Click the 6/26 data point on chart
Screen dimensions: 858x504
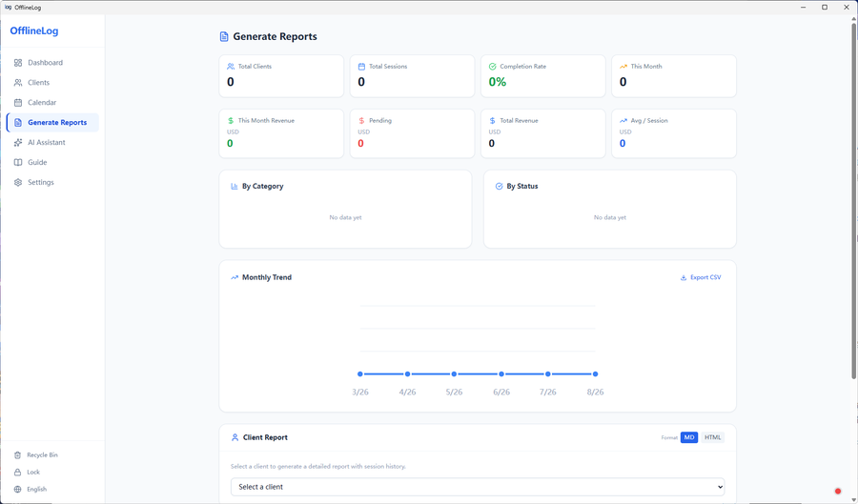(x=501, y=373)
